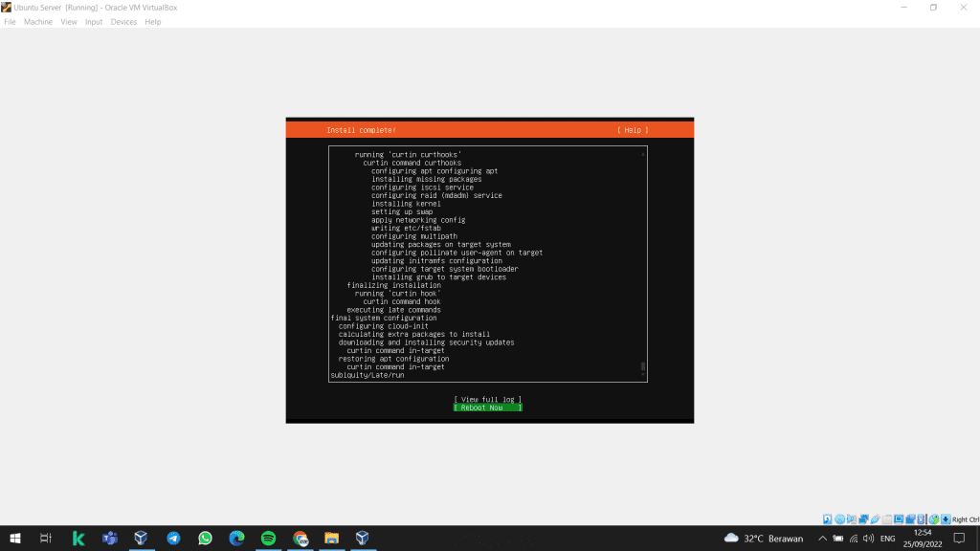Open Spotify from the taskbar
Viewport: 980px width, 551px height.
[x=268, y=539]
